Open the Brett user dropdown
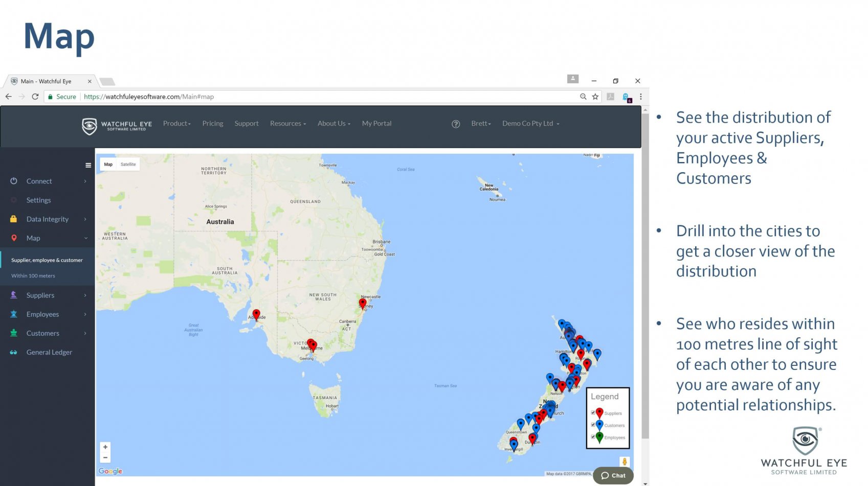This screenshot has height=486, width=868. [x=481, y=124]
